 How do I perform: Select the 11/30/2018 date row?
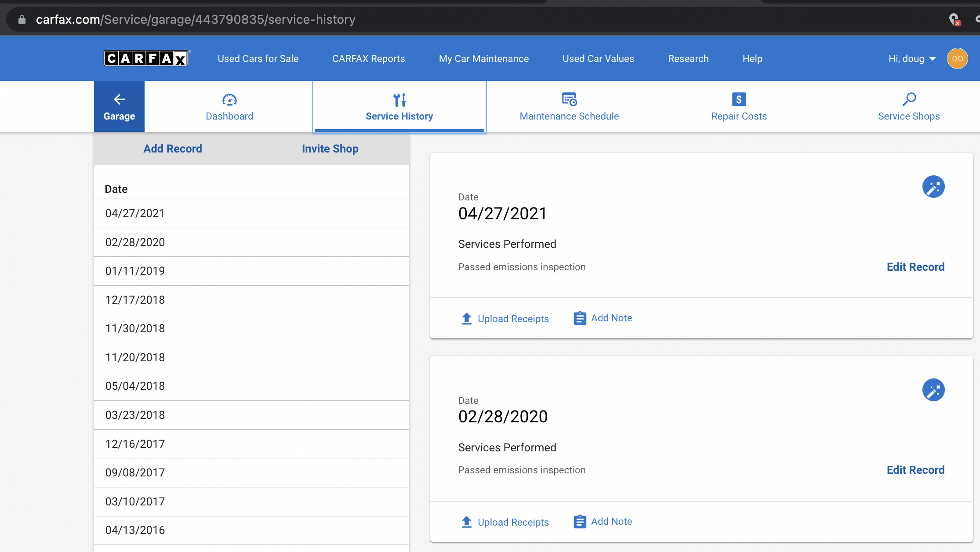(251, 328)
